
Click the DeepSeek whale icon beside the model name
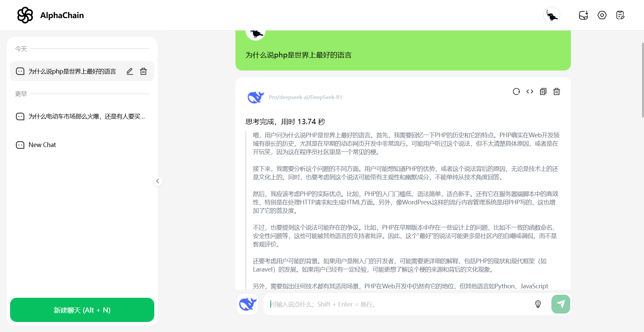point(256,97)
